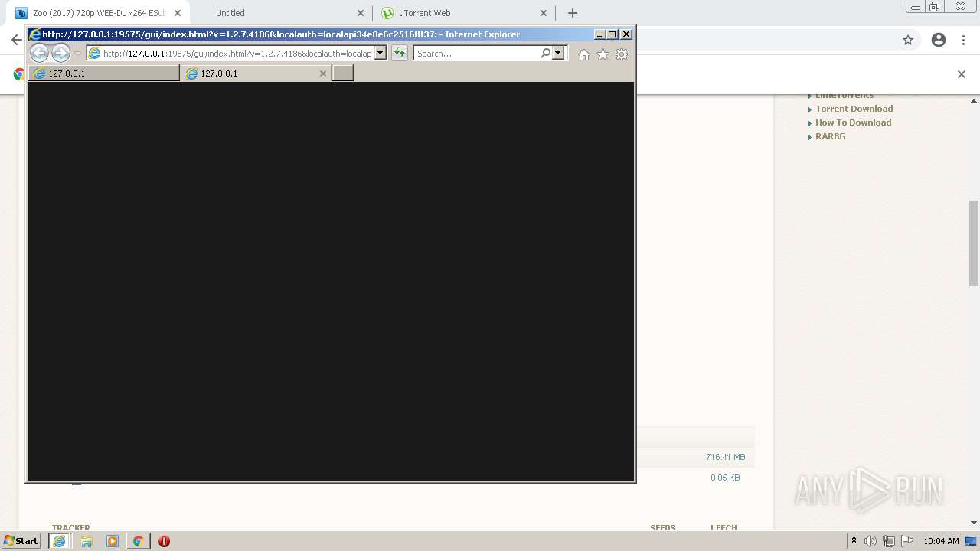Maximize the Internet Explorer window
The image size is (980, 551).
612,34
